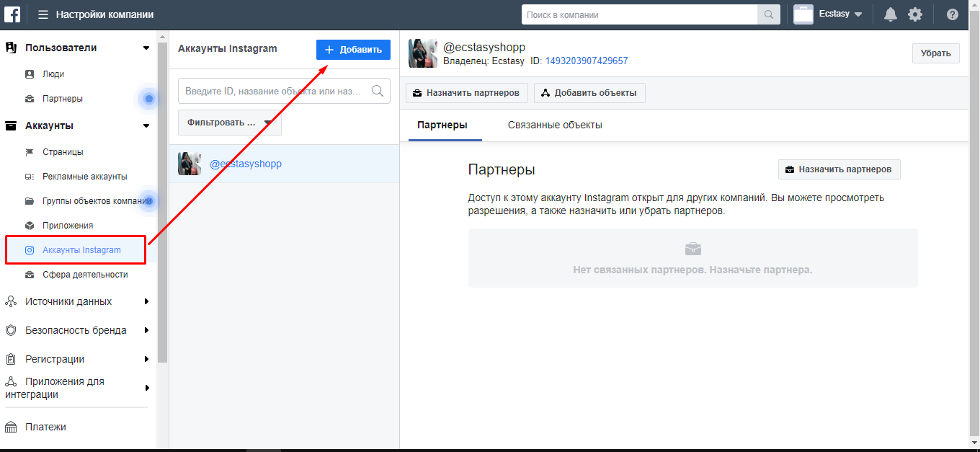Switch to the Связанные объекты tab

pyautogui.click(x=555, y=125)
